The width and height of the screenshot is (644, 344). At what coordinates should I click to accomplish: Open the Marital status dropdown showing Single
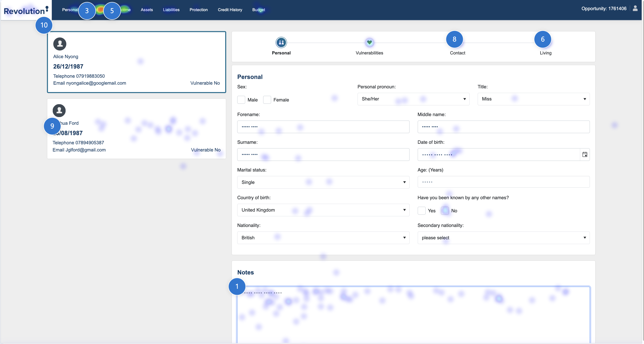323,182
